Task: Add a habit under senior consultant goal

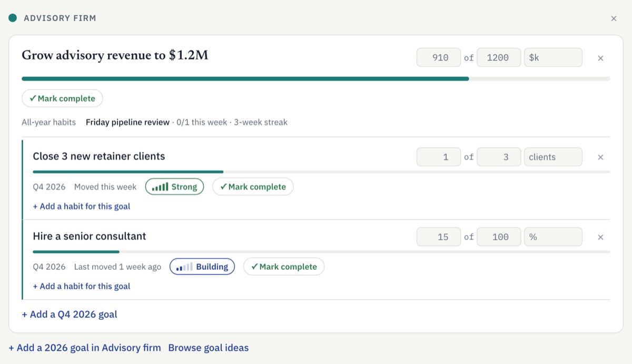Action: coord(82,287)
